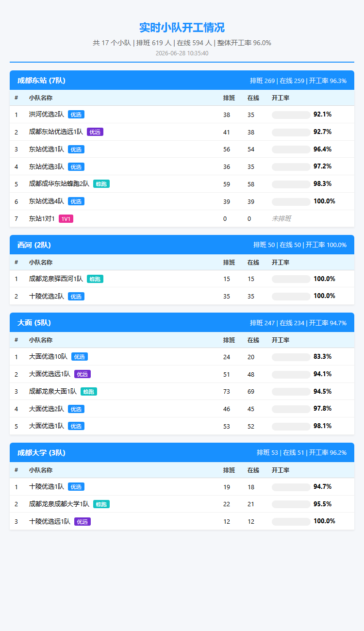Screen dimensions: 364x631
Task: Click the 开工率 column header in 成都东站 table
Action: tap(281, 98)
